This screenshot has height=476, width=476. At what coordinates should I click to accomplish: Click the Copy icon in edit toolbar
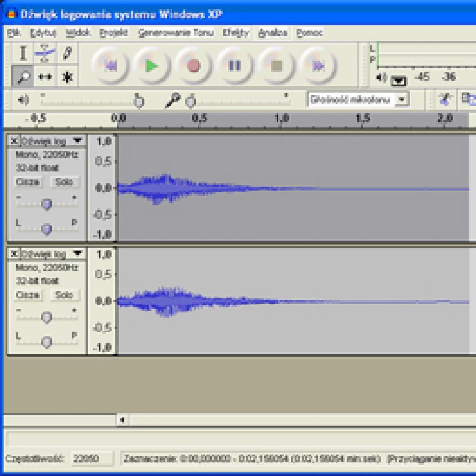[x=468, y=99]
